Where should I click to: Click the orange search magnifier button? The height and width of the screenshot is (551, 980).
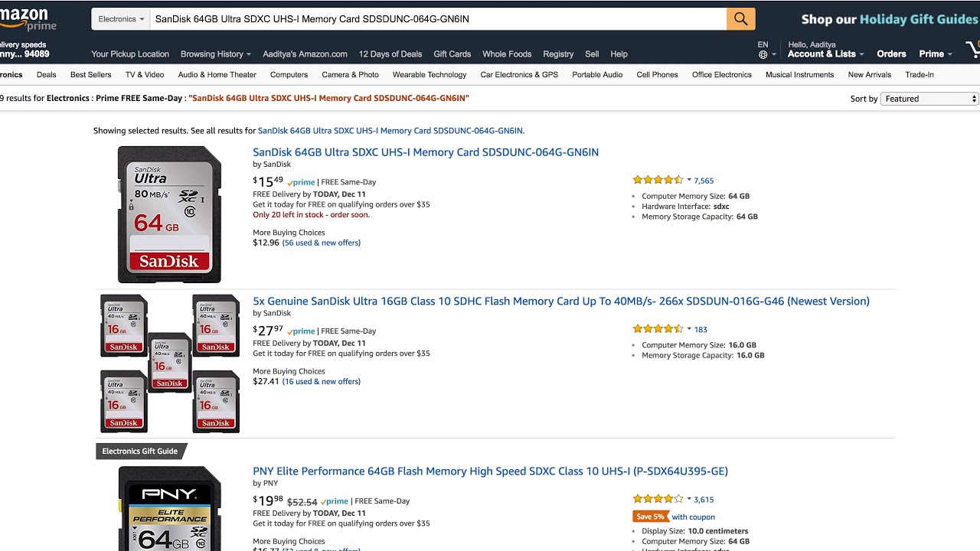[x=740, y=19]
